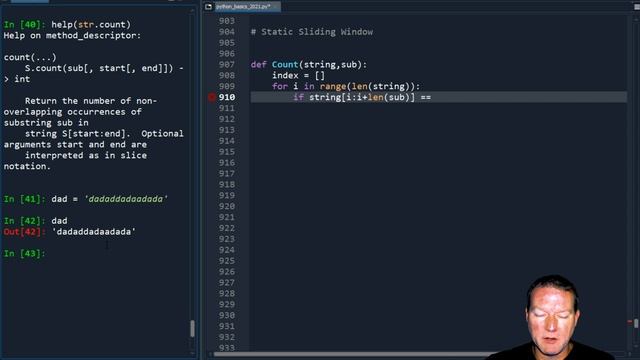This screenshot has width=640, height=360.
Task: Click the In [42]: dad console line
Action: 36,221
